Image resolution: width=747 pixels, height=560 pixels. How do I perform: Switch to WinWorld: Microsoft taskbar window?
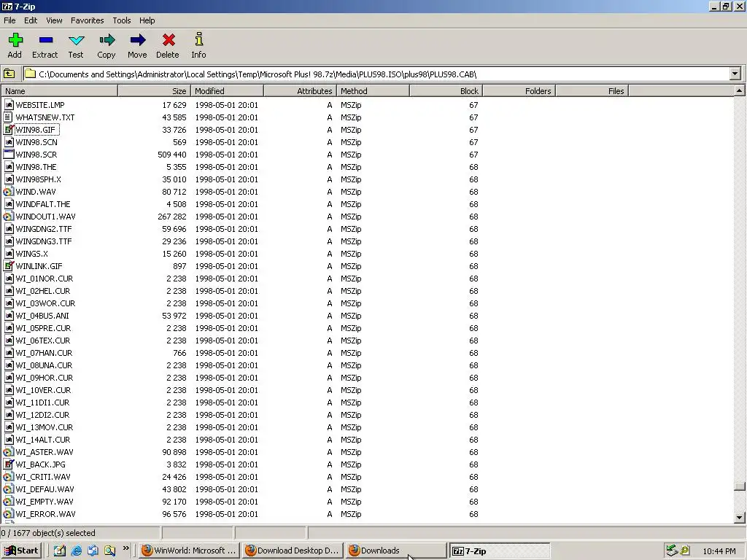[x=189, y=551]
